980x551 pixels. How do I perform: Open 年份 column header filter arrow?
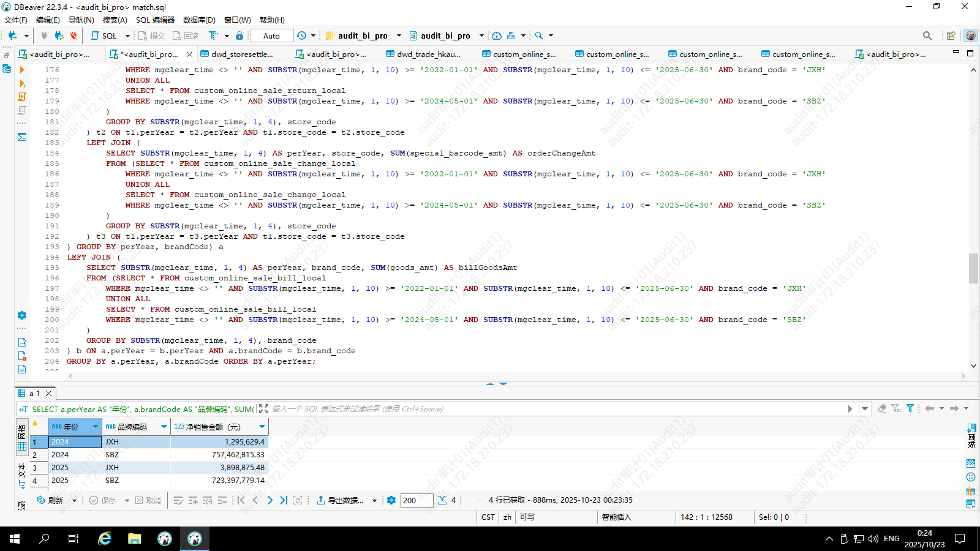pos(95,427)
